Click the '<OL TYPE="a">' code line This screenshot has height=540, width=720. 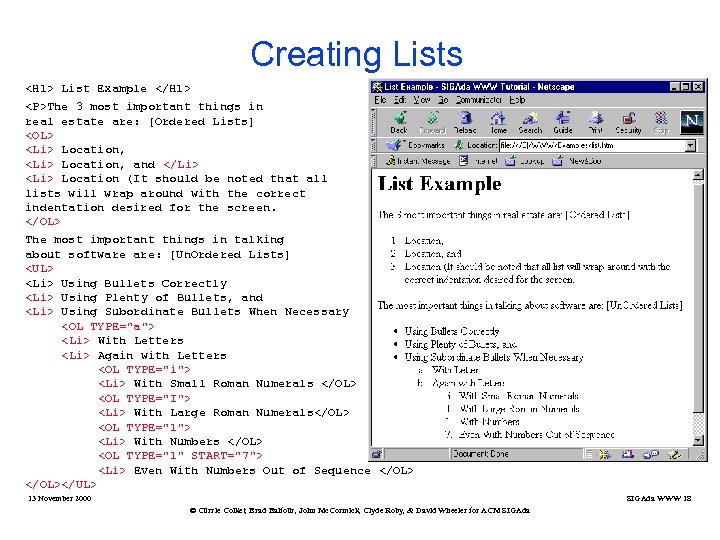pyautogui.click(x=108, y=326)
